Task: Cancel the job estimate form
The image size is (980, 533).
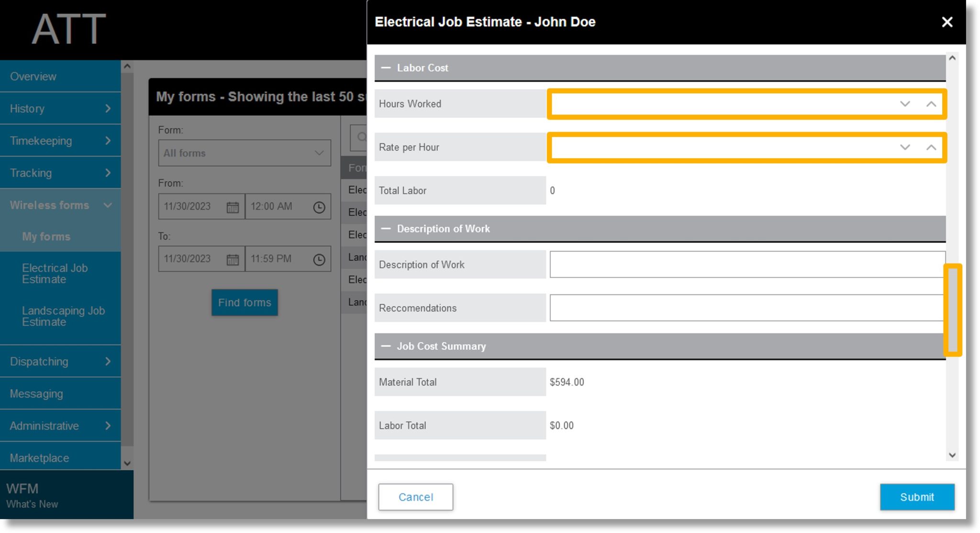Action: 415,497
